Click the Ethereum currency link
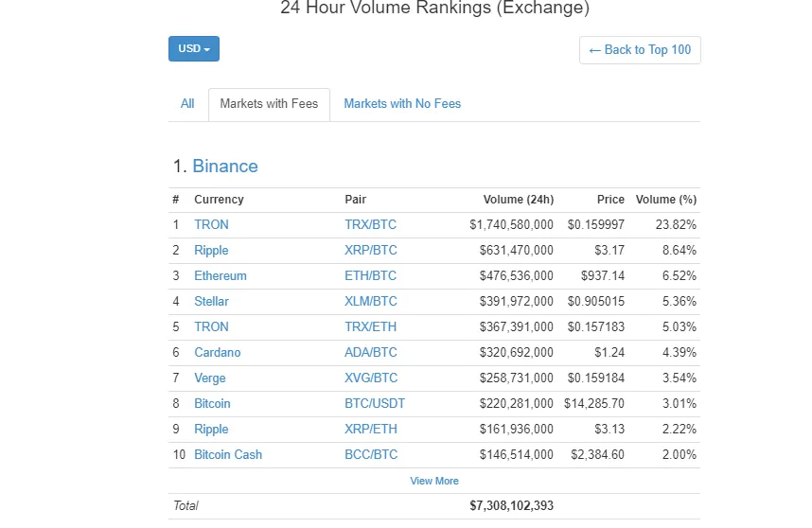The width and height of the screenshot is (812, 528). pos(220,276)
